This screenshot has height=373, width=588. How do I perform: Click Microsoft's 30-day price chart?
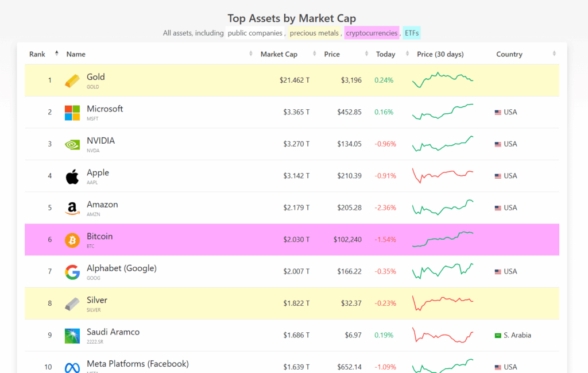click(x=443, y=112)
